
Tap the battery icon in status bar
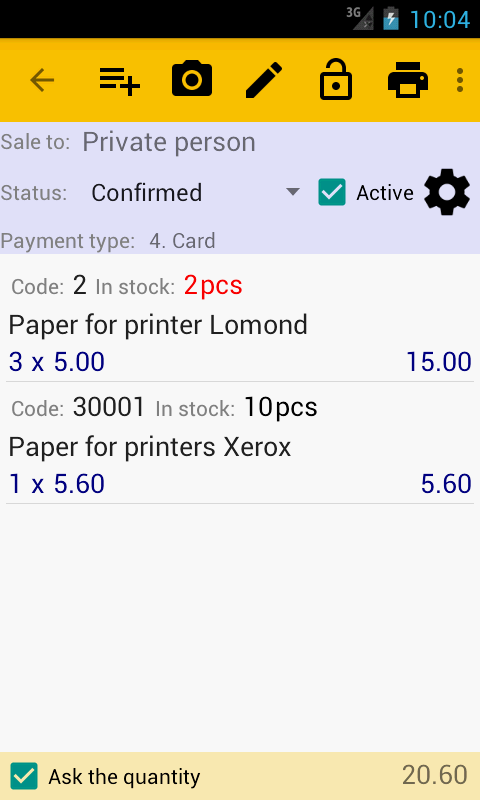click(x=391, y=19)
